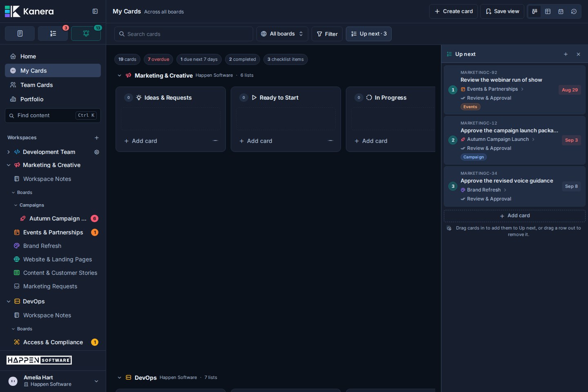Open the history view icon

coord(574,11)
